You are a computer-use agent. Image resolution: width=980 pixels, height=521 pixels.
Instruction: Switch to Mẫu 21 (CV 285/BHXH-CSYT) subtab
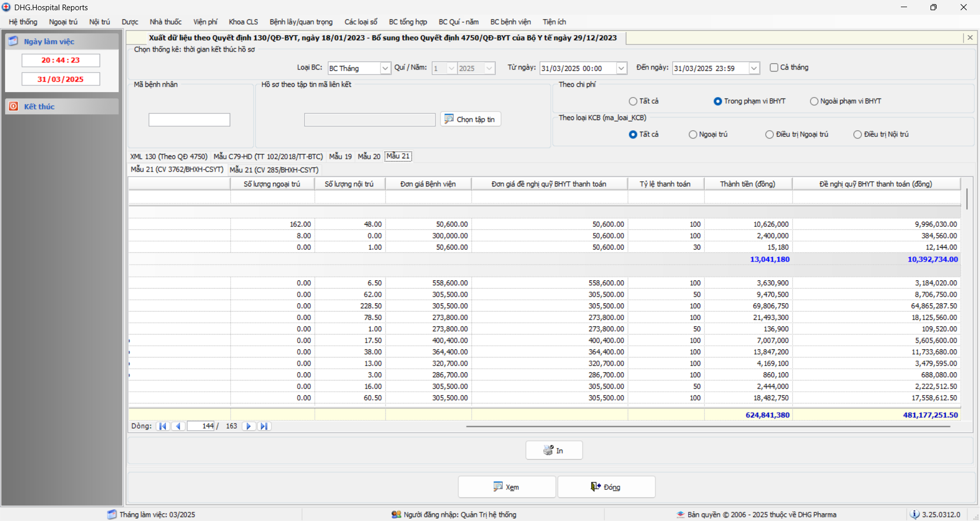coord(274,170)
